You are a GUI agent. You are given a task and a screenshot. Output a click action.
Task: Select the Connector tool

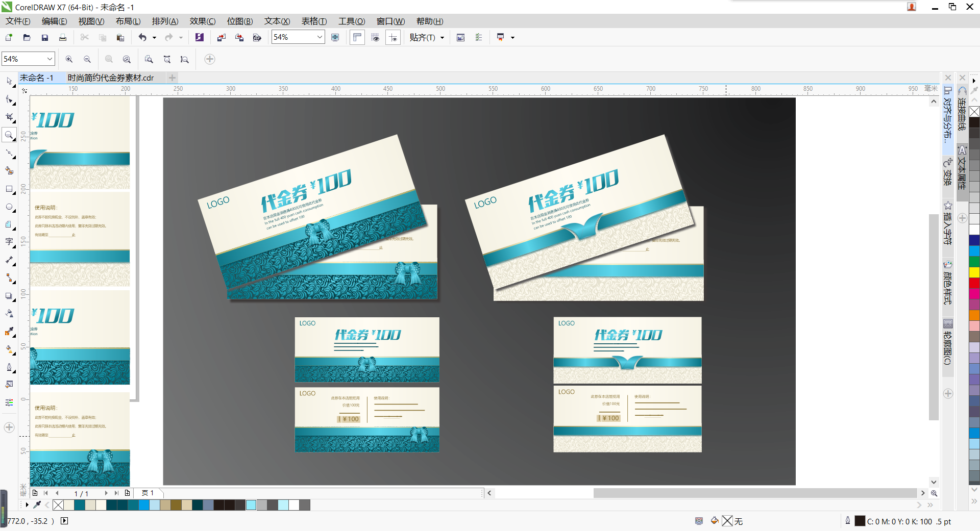click(x=9, y=278)
